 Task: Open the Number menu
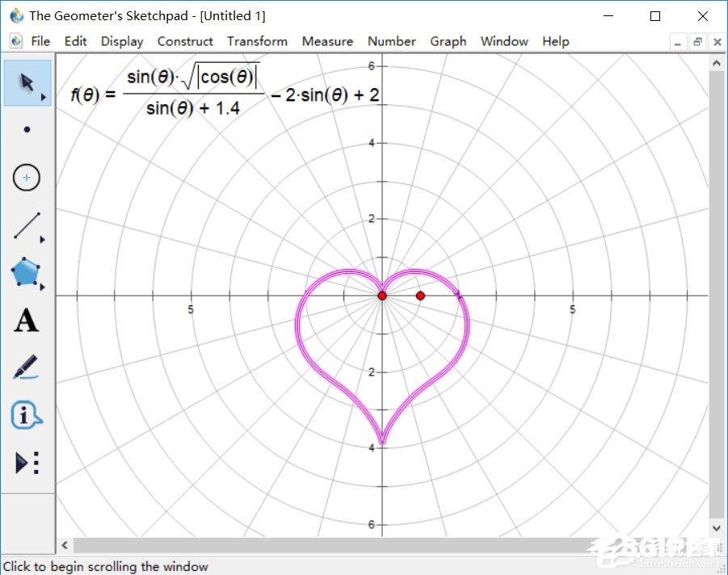tap(391, 41)
